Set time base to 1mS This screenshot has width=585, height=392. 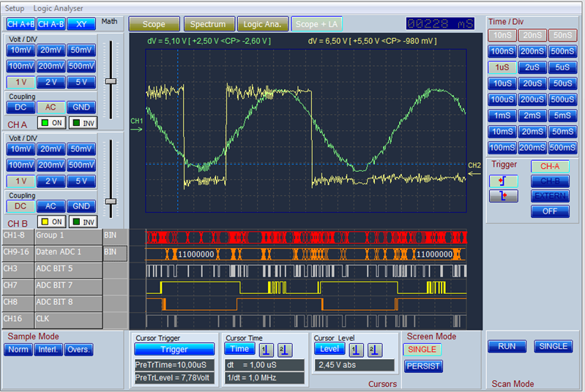502,116
